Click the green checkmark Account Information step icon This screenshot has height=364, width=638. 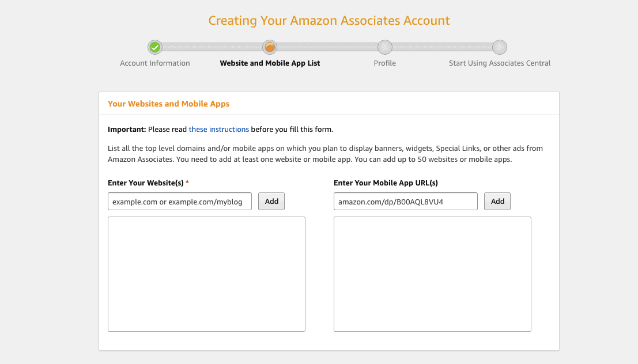pos(154,48)
